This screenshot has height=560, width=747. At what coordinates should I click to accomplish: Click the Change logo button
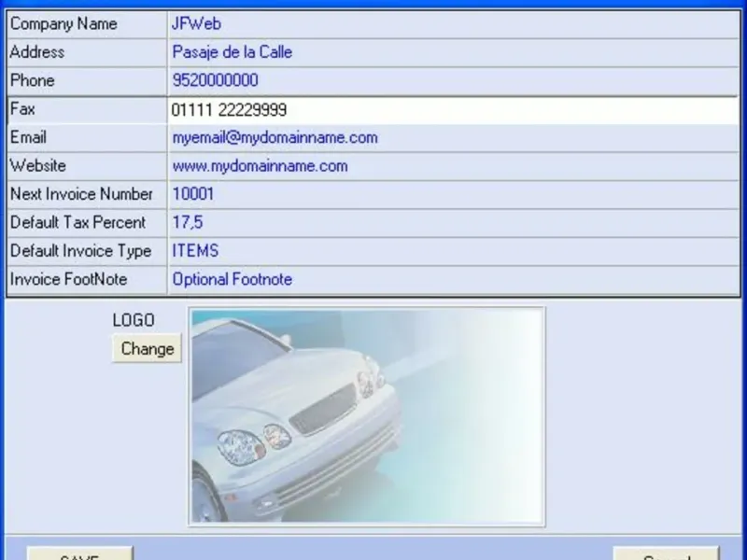147,348
